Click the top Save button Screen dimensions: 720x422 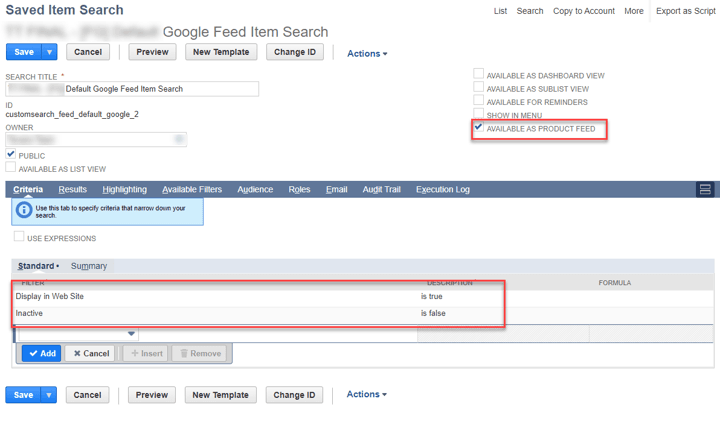[x=24, y=52]
